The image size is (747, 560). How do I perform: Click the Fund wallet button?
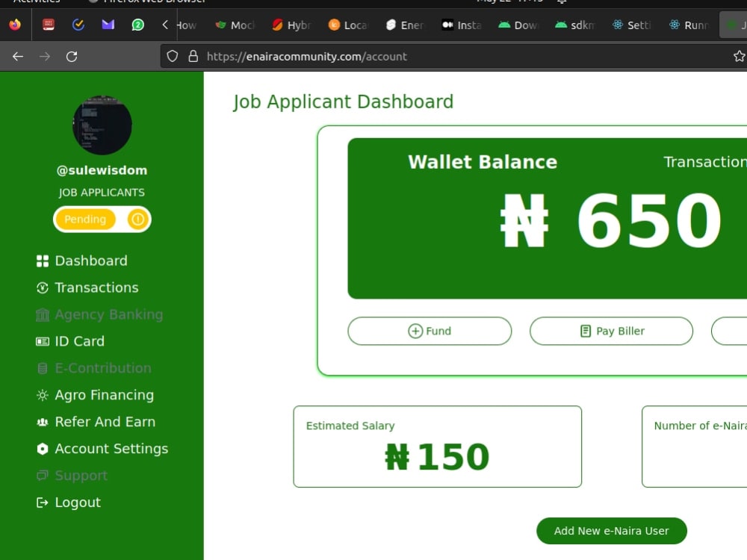pos(430,331)
